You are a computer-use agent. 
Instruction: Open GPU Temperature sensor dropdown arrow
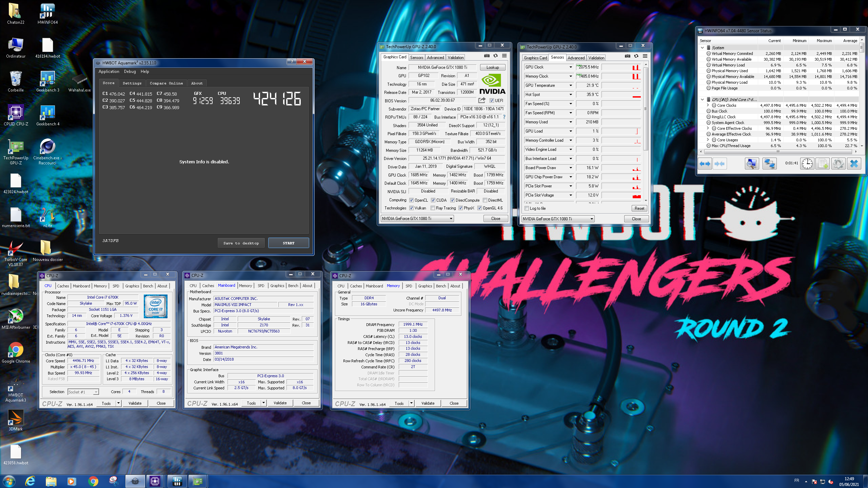click(x=571, y=85)
